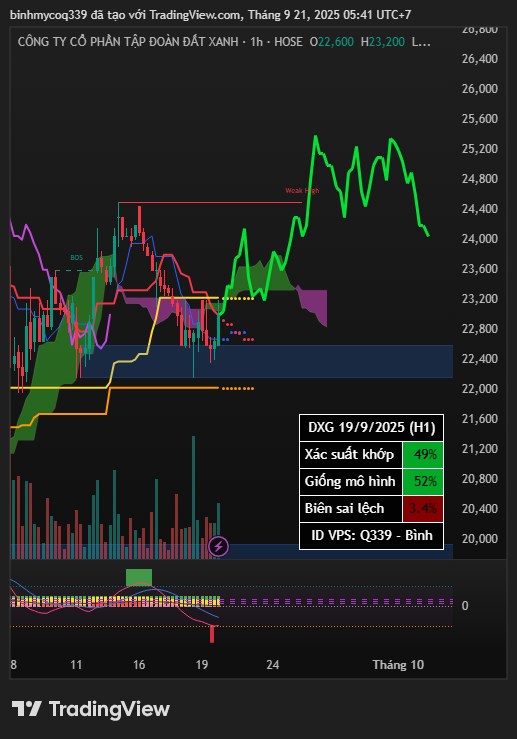
Task: Click the 26,000 price axis label
Action: [479, 89]
